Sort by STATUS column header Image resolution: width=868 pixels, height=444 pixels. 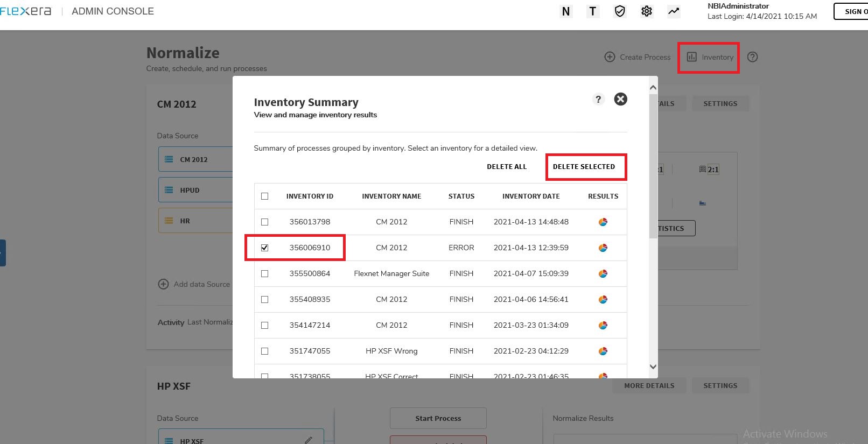(461, 196)
